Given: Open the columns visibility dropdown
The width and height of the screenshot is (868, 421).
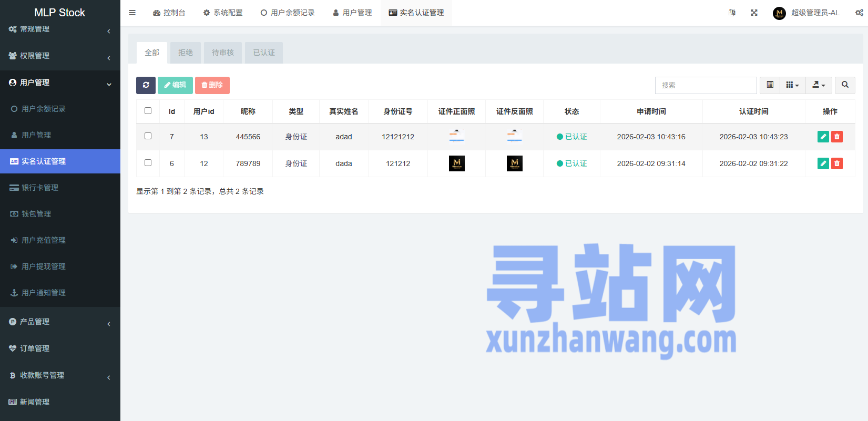Looking at the screenshot, I should click(792, 85).
